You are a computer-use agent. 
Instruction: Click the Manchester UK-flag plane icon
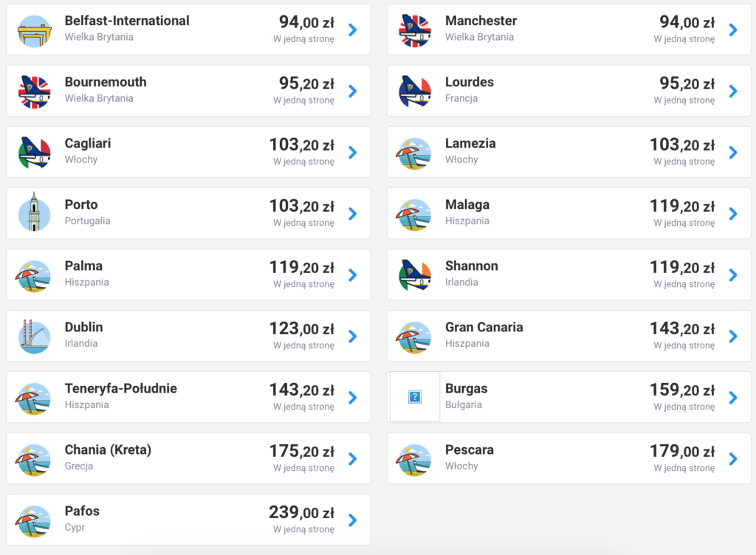tap(415, 30)
